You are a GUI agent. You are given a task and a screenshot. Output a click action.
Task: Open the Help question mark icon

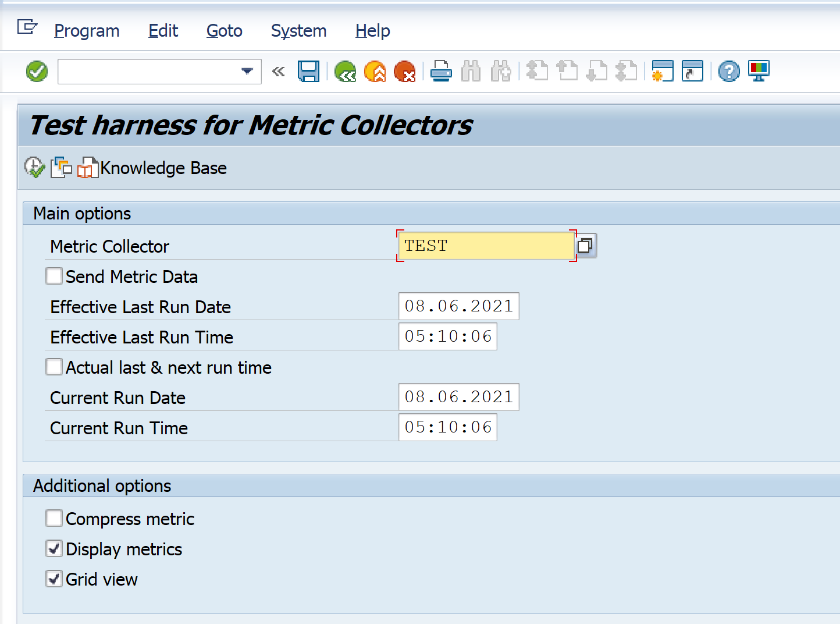(x=728, y=72)
